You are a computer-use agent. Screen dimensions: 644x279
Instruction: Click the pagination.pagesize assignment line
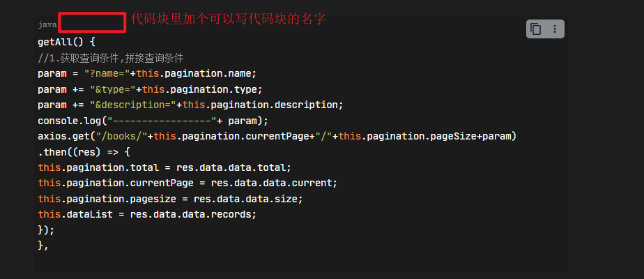[x=170, y=198]
